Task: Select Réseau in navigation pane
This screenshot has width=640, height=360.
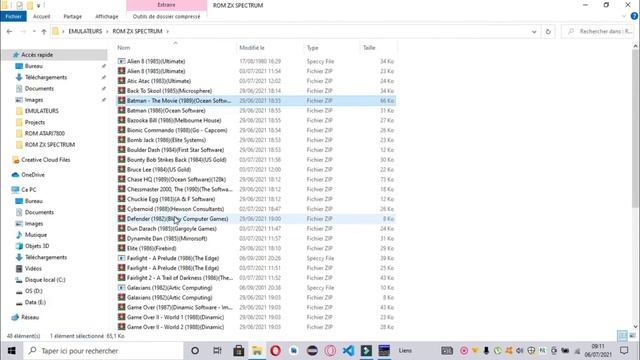Action: point(30,318)
